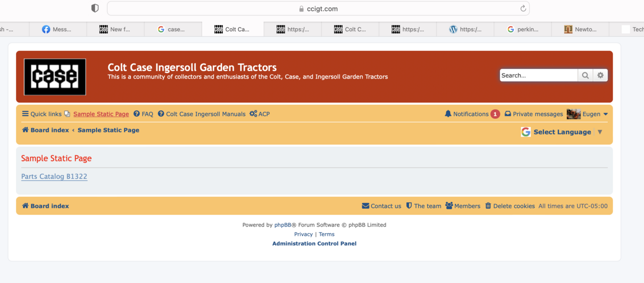This screenshot has height=283, width=644.
Task: Click the browser shield privacy icon
Action: pos(95,8)
